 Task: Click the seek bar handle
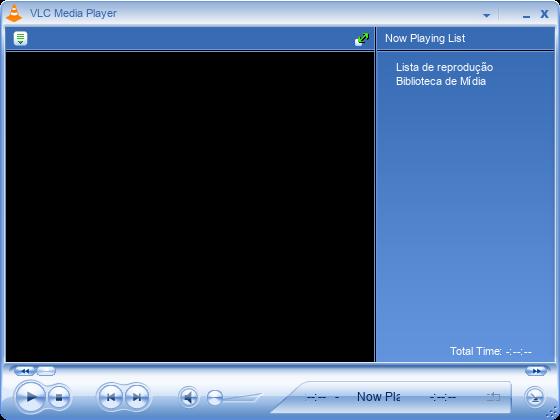pos(46,371)
